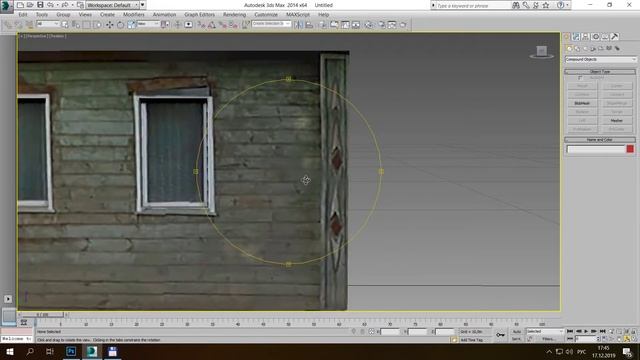Select the Cameras create category
Screen dimensions: 640x360
point(593,49)
